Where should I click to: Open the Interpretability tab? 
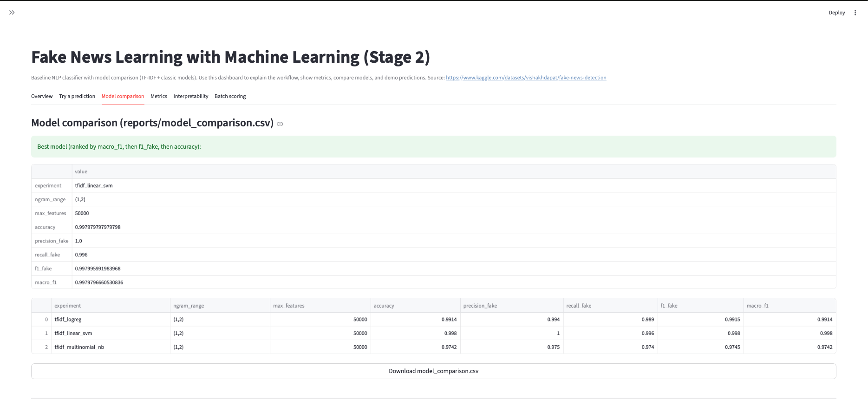191,96
